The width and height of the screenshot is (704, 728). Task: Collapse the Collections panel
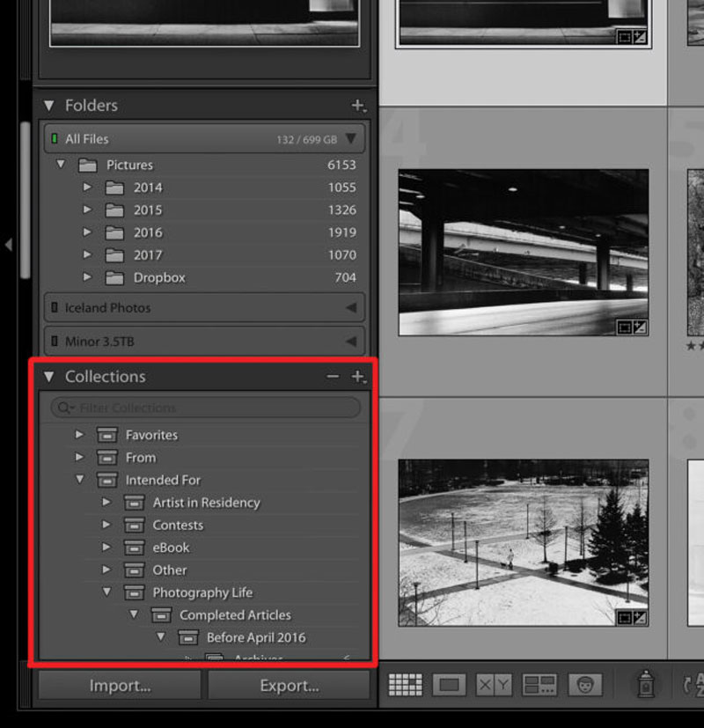(49, 377)
